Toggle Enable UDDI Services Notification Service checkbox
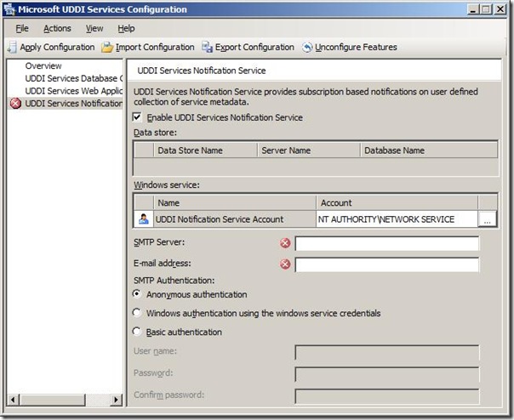Image resolution: width=514 pixels, height=420 pixels. tap(137, 117)
